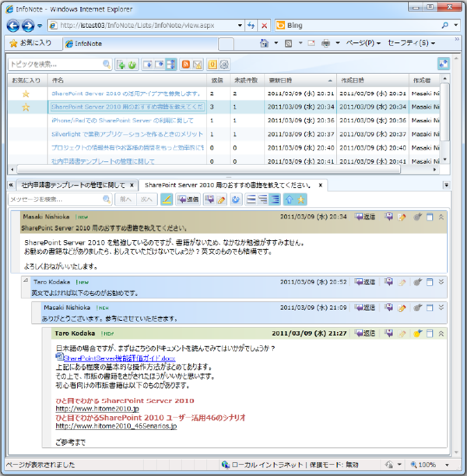467x476 pixels.
Task: Close the SharePoint Server 2010 用のおすすめ書籍 tab
Action: point(321,185)
